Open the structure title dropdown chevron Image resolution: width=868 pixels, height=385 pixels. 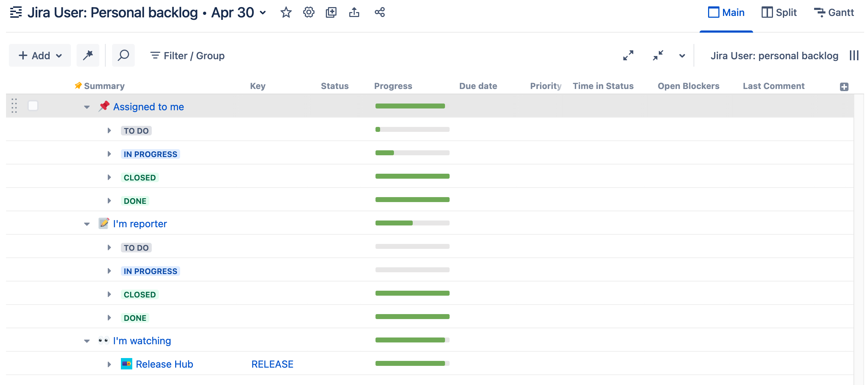pyautogui.click(x=263, y=13)
